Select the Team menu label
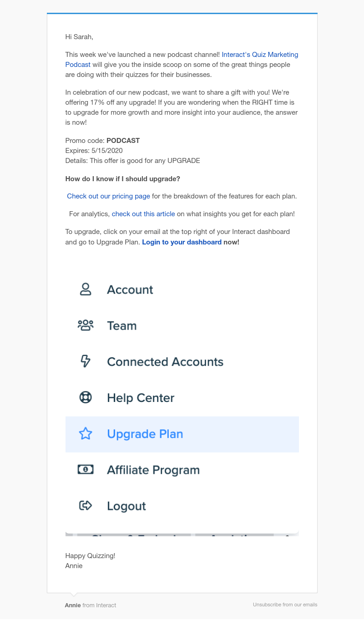The image size is (364, 620). pyautogui.click(x=122, y=325)
